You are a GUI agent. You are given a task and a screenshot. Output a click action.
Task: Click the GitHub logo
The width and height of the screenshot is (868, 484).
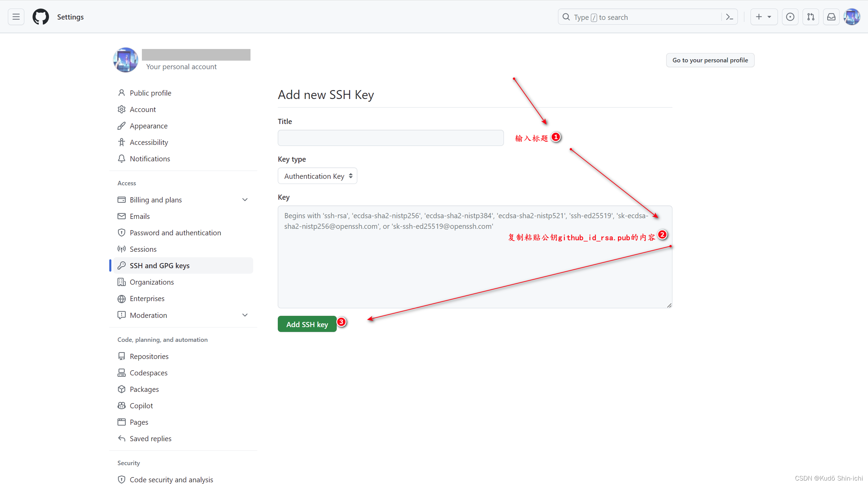click(40, 16)
